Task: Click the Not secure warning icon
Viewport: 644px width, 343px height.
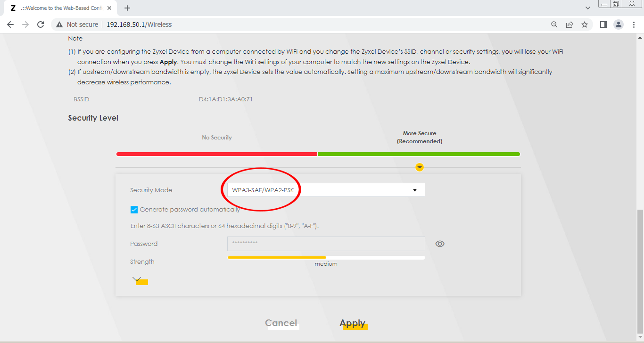Action: pyautogui.click(x=59, y=24)
